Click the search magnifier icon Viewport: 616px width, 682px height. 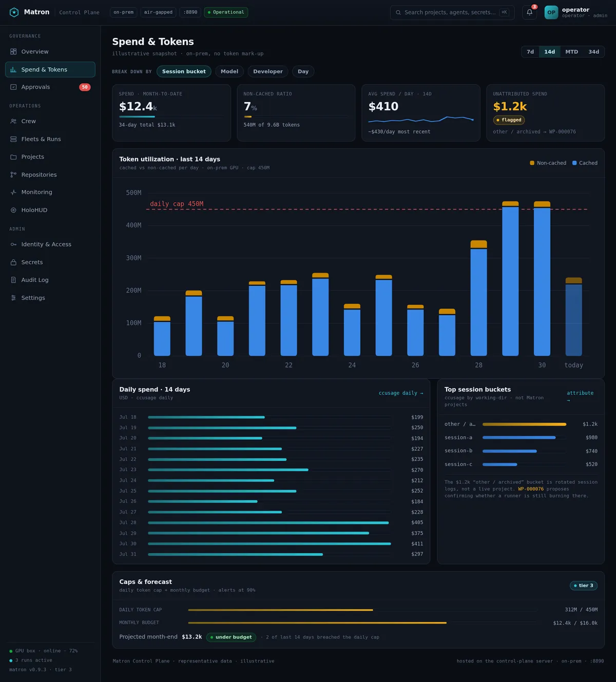click(398, 12)
